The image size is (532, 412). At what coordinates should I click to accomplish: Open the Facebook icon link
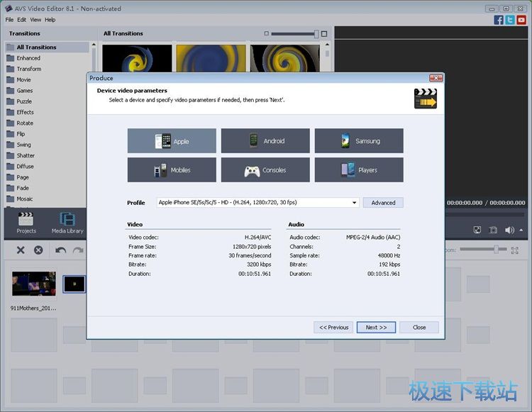499,20
